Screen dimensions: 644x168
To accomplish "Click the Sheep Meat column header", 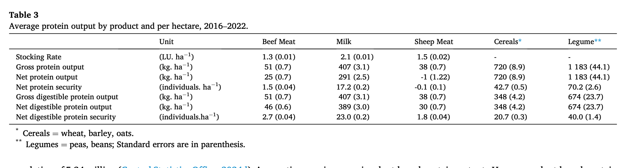I will point(434,42).
